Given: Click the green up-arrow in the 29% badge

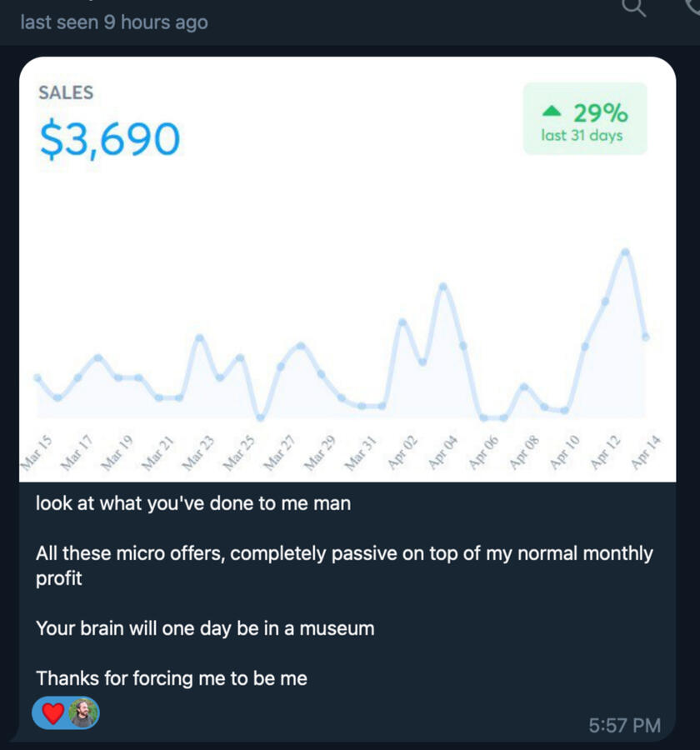Looking at the screenshot, I should (551, 112).
